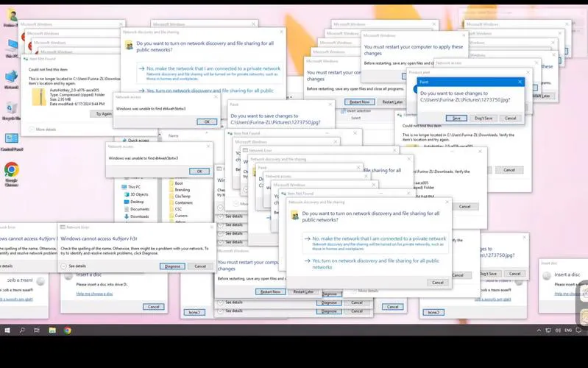Choose No, make network private in front dialog
The image size is (588, 368).
tap(375, 243)
